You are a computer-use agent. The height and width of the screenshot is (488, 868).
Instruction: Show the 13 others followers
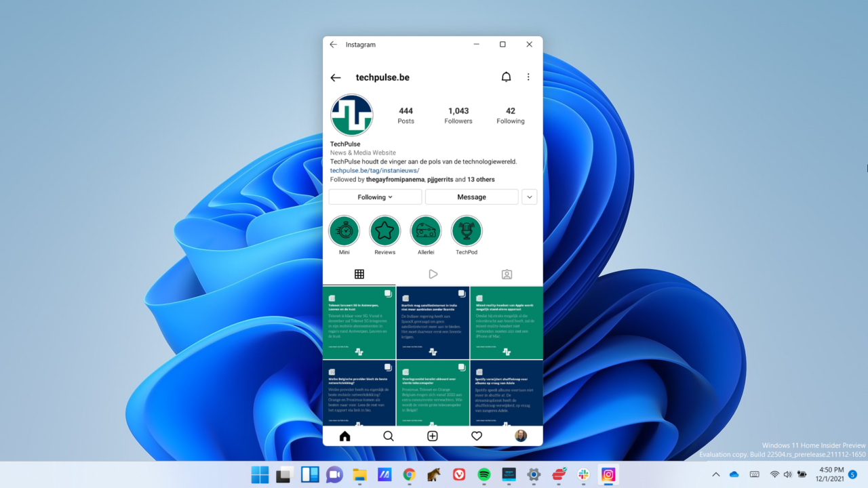481,180
